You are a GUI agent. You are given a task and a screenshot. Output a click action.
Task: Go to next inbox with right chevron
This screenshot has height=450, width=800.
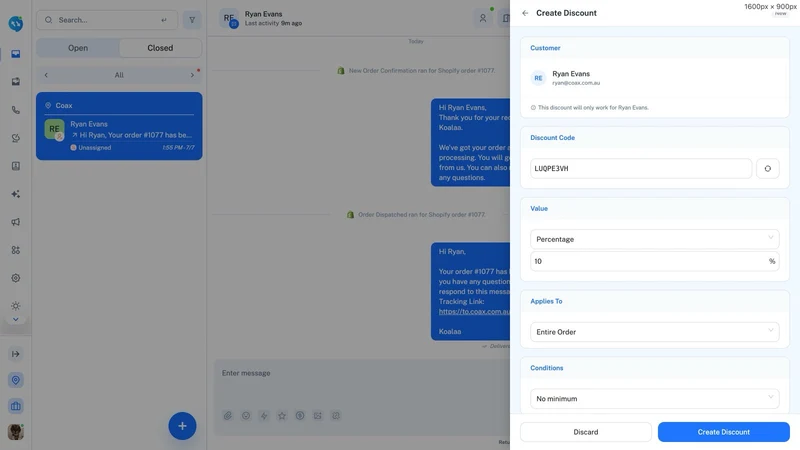192,75
